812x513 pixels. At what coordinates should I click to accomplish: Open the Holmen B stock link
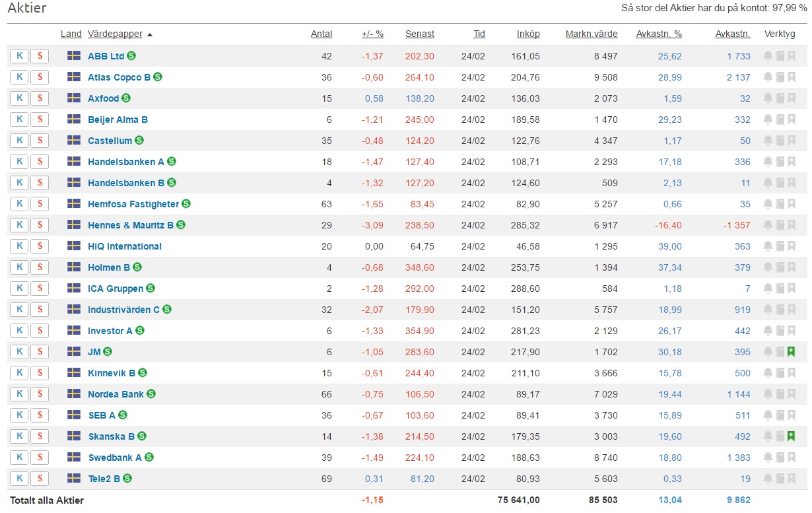(x=109, y=267)
